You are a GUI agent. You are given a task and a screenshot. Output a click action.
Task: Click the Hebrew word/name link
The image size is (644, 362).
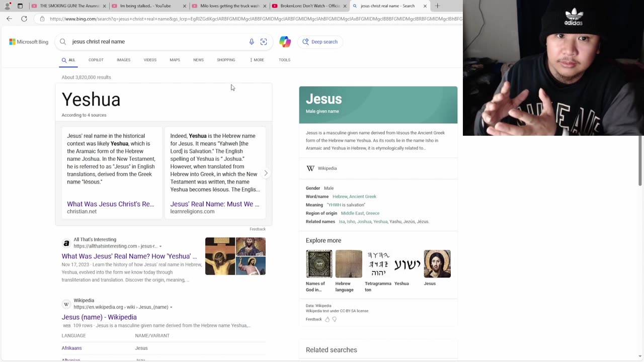tap(340, 197)
